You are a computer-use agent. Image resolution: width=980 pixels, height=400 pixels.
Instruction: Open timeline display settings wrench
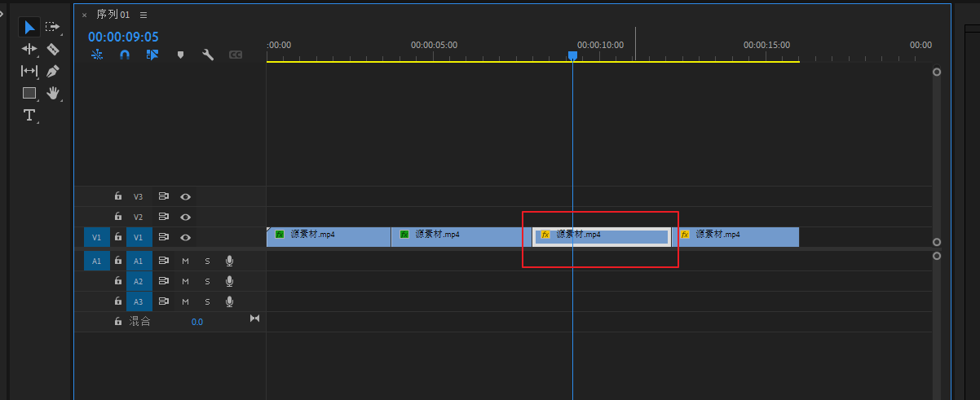tap(208, 55)
